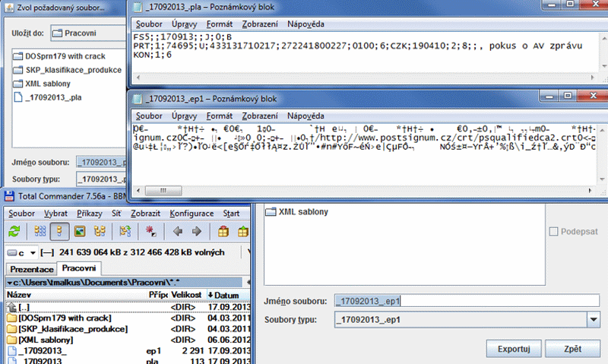
Task: Click parent directory [..] row in Total Commander
Action: pos(128,308)
